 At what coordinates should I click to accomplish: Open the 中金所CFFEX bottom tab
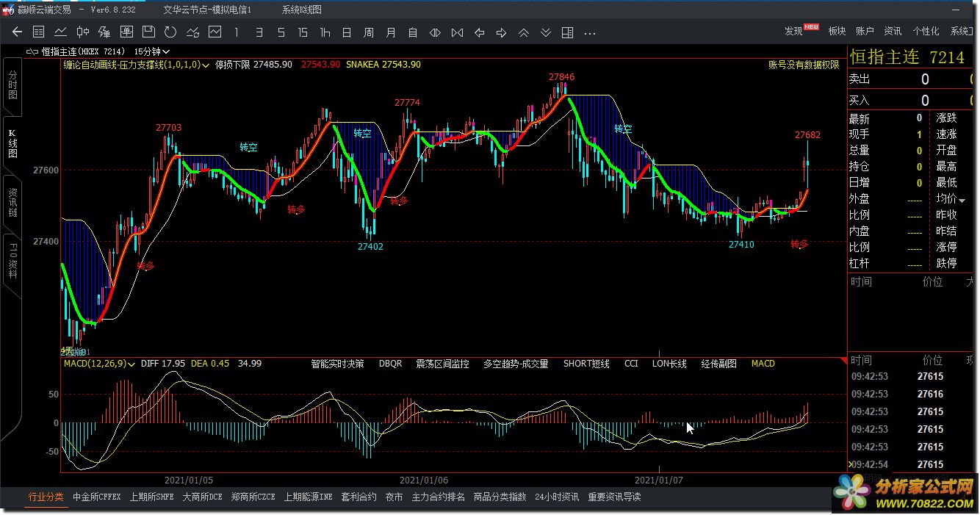(96, 497)
